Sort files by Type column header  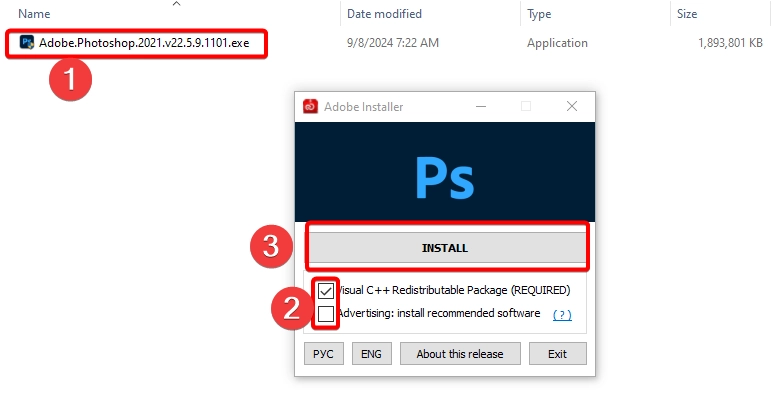click(x=539, y=14)
